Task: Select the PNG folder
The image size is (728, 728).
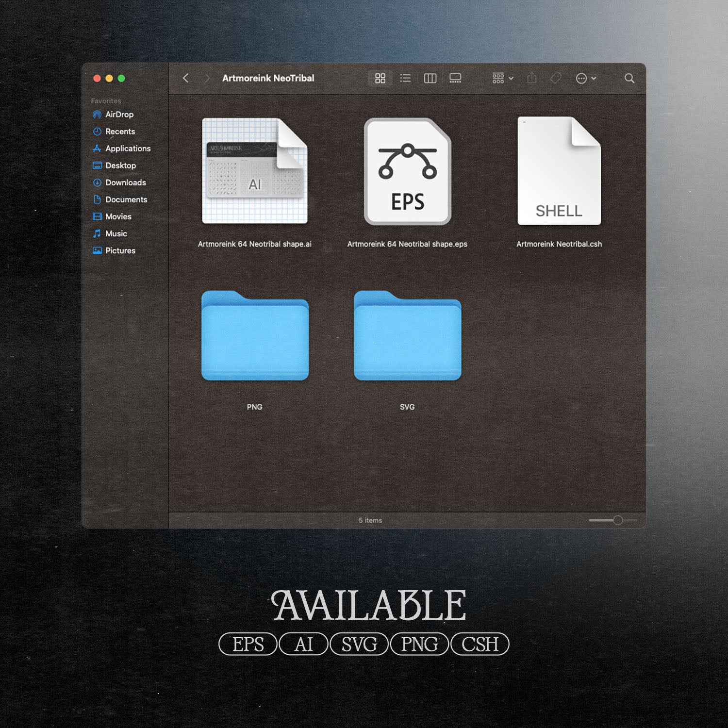Action: coord(255,336)
